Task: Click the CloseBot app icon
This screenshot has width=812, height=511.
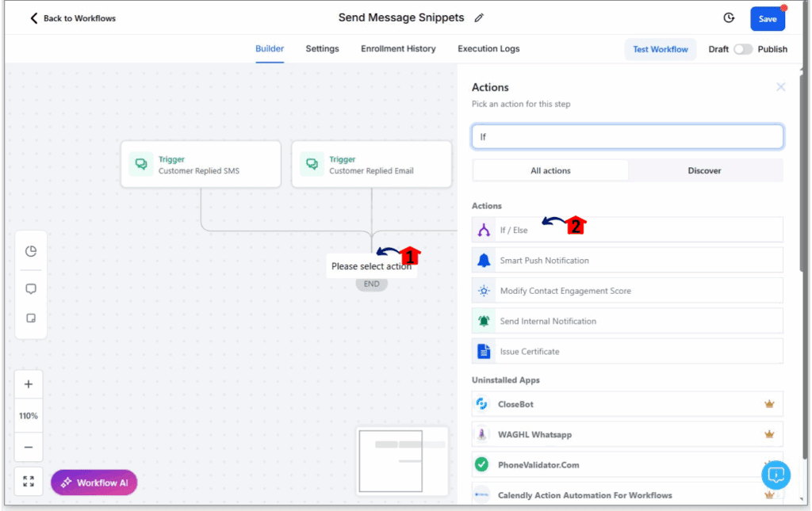Action: 482,404
